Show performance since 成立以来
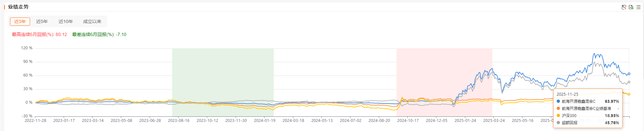644x131 pixels. (92, 21)
